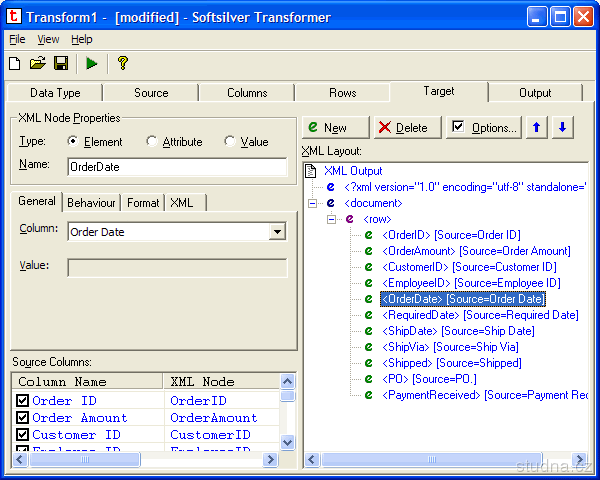Open the Column dropdown showing Order Date
This screenshot has width=600, height=480.
point(277,232)
